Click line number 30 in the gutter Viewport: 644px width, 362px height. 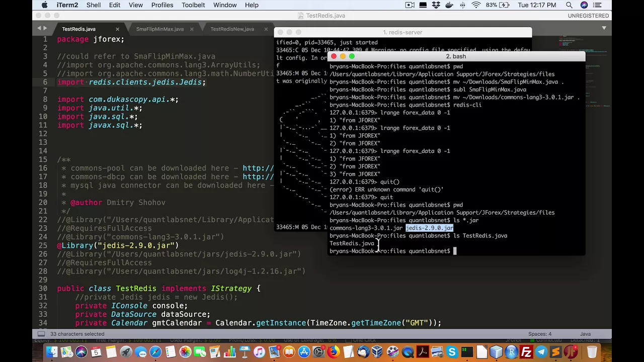pos(42,289)
